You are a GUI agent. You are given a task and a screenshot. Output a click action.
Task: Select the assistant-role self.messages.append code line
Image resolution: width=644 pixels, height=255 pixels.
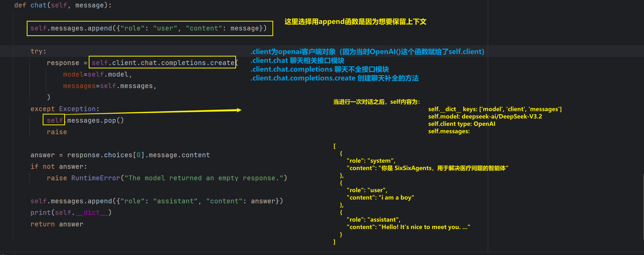coord(157,201)
